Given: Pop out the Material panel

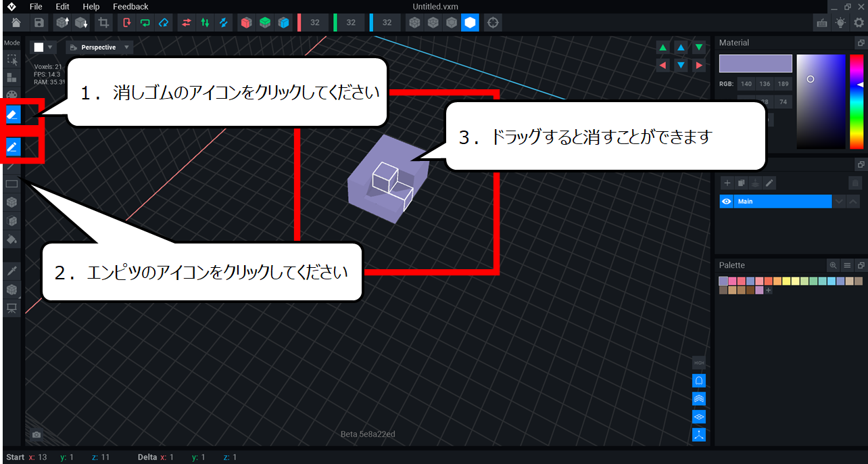Looking at the screenshot, I should (x=860, y=43).
